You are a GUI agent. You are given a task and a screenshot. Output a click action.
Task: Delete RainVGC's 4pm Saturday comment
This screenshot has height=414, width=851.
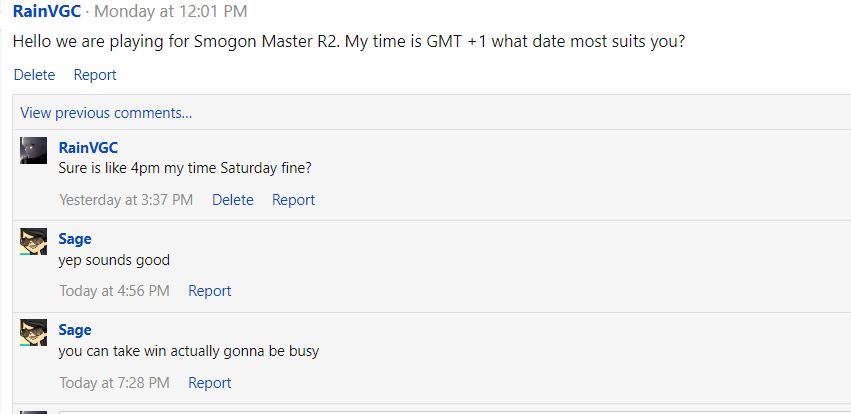point(233,200)
